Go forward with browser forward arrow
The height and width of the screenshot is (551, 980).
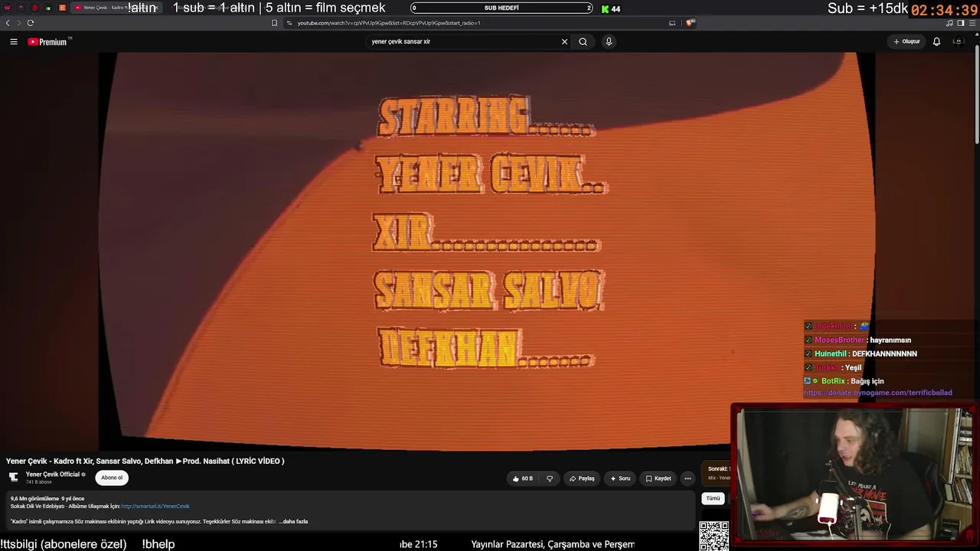click(19, 23)
